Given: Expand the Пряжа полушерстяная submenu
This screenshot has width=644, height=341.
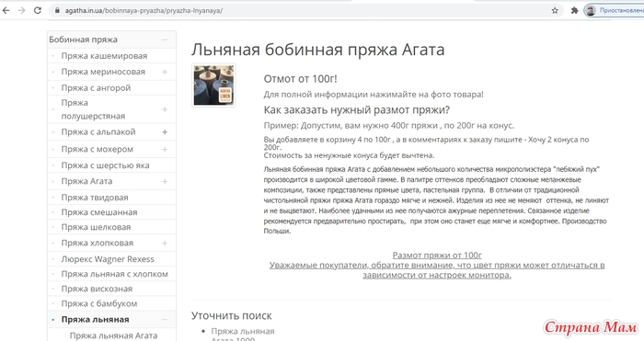Looking at the screenshot, I should click(x=165, y=109).
